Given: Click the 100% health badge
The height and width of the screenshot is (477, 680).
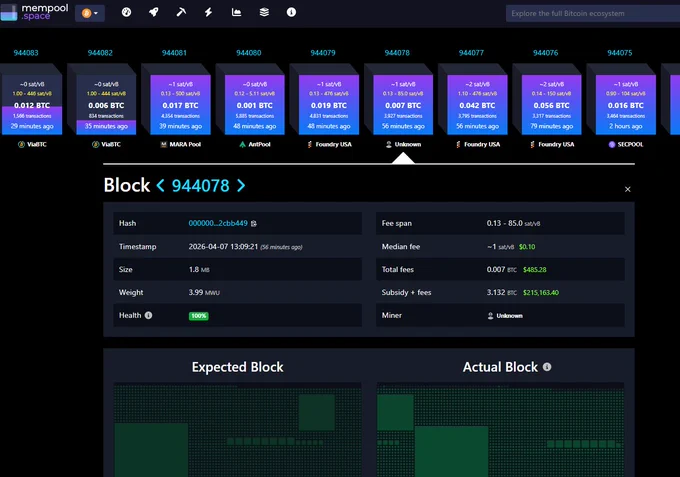Looking at the screenshot, I should 199,316.
